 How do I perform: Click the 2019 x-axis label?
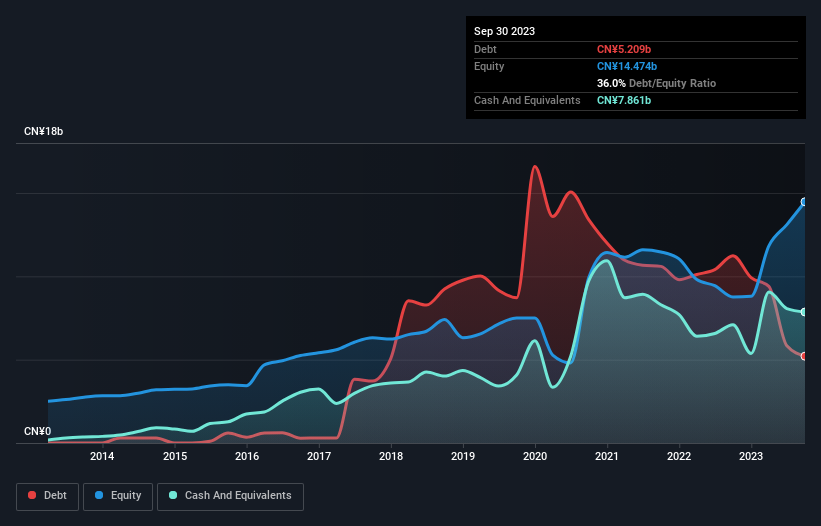point(463,456)
